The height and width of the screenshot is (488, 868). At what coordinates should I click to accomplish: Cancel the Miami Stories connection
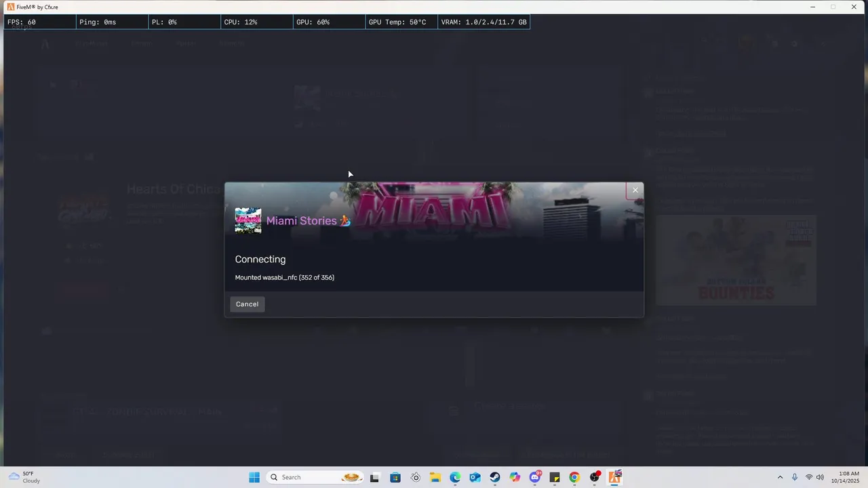(x=247, y=304)
